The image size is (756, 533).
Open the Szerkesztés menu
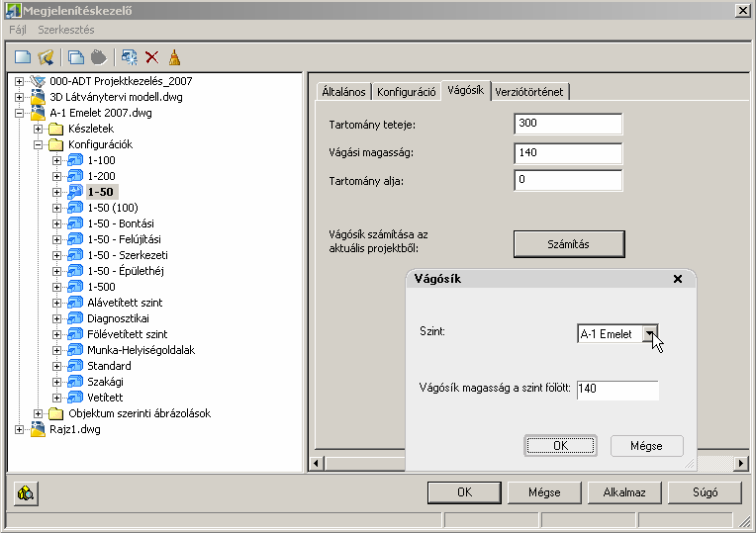(x=66, y=30)
